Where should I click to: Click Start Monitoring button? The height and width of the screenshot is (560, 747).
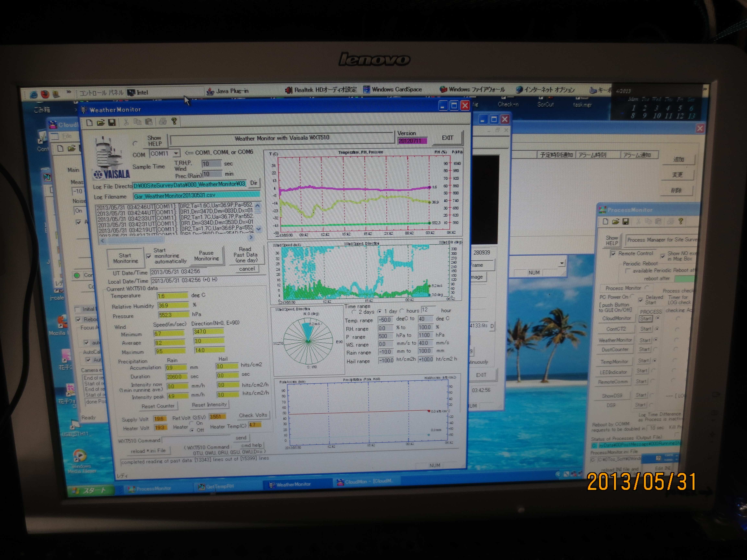click(x=125, y=258)
